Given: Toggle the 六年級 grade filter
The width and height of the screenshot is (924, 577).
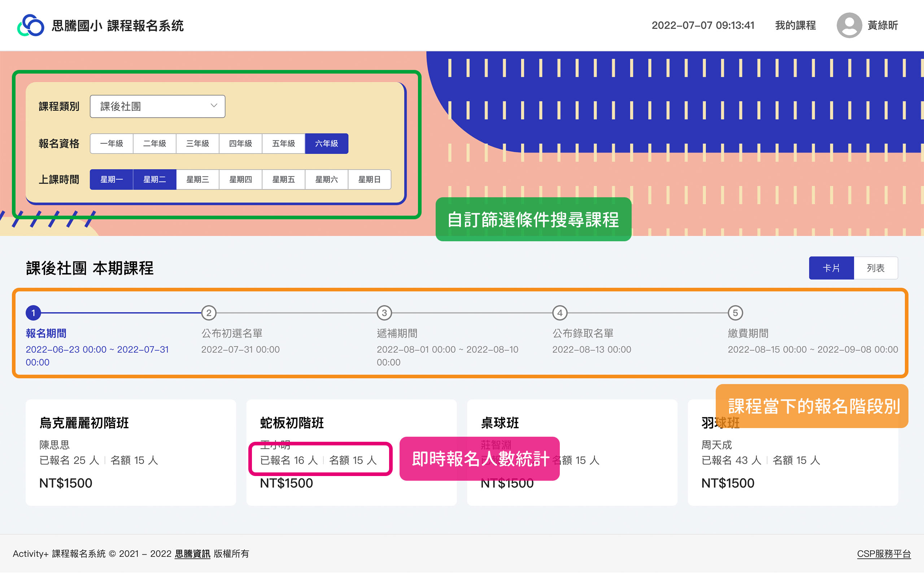Looking at the screenshot, I should point(326,144).
